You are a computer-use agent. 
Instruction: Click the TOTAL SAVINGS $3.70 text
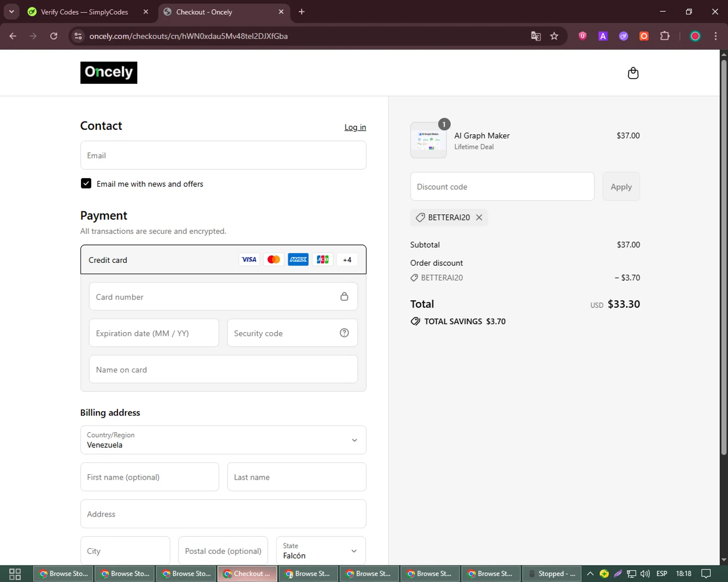pyautogui.click(x=465, y=321)
